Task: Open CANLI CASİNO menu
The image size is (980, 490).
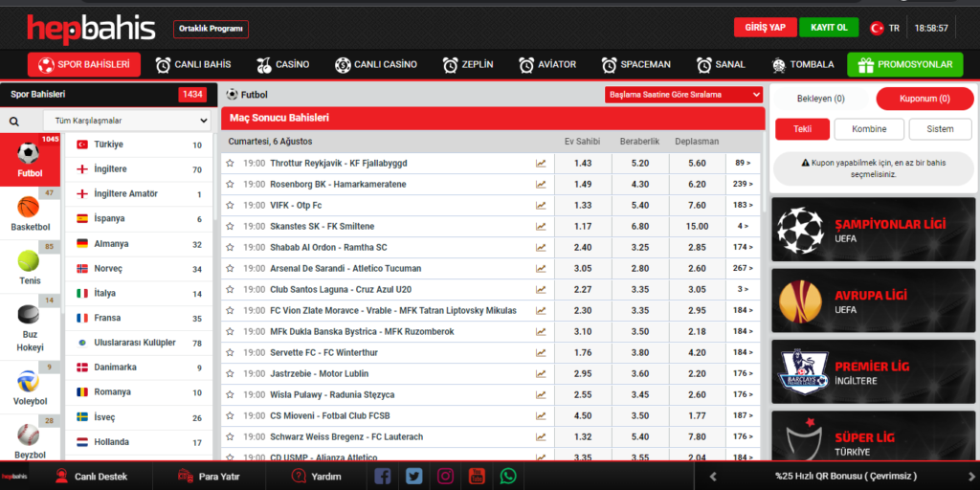Action: click(375, 64)
